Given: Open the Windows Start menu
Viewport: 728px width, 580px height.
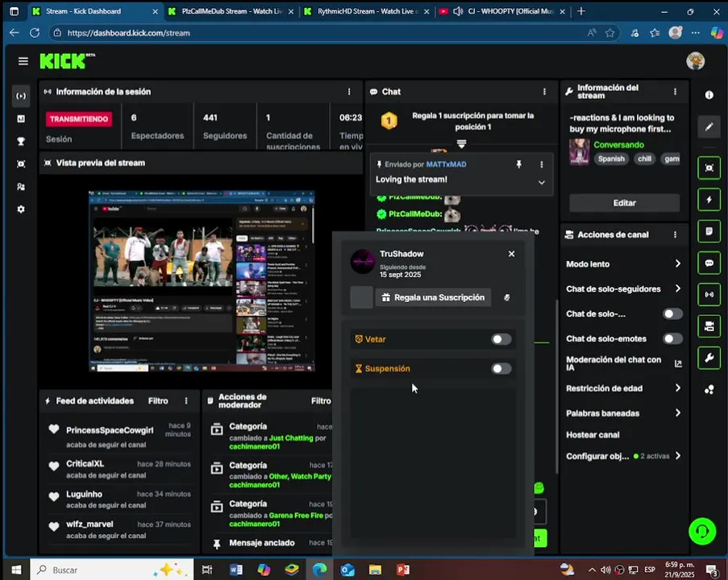Looking at the screenshot, I should point(16,570).
